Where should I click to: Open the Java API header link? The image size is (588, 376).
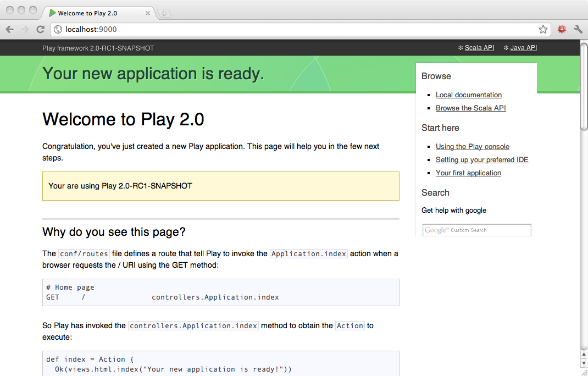523,48
